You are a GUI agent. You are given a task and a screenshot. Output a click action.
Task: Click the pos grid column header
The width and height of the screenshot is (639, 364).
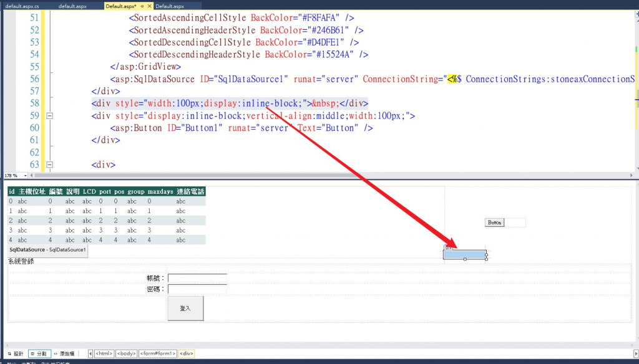[119, 191]
